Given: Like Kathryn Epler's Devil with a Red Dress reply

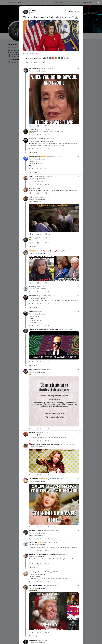Looking at the screenshot, I should point(46,184).
